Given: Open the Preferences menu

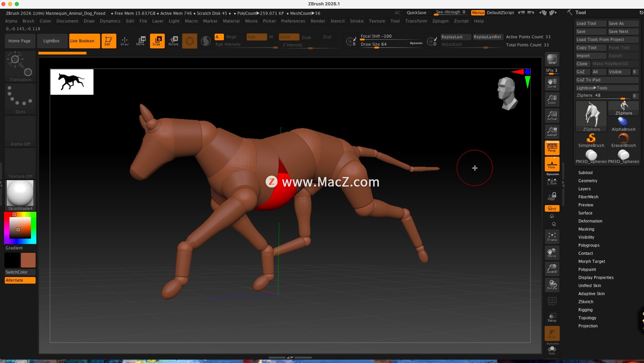Looking at the screenshot, I should point(293,21).
